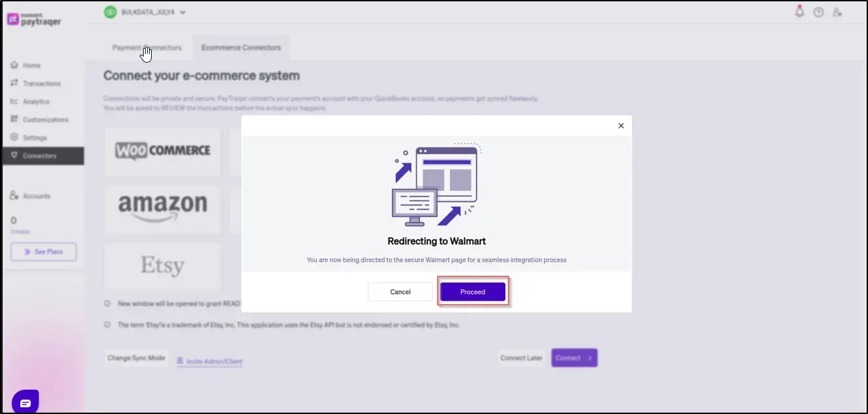Click the Home house icon

pos(14,65)
